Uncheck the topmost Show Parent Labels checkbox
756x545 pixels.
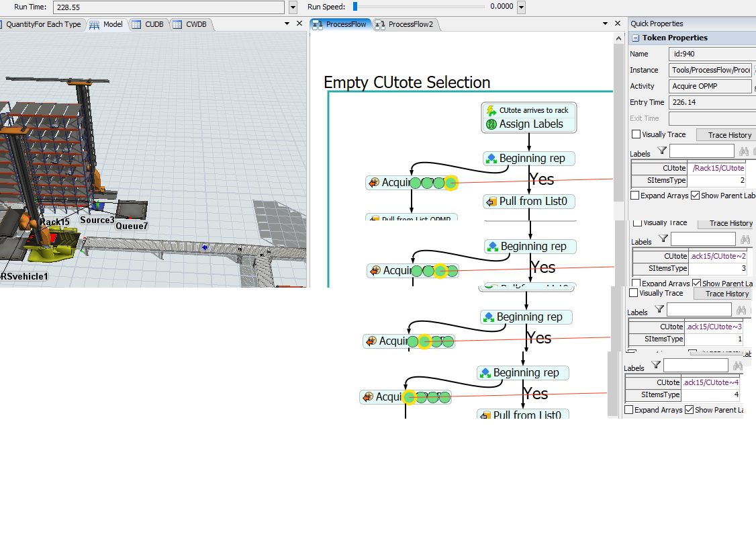pyautogui.click(x=695, y=196)
